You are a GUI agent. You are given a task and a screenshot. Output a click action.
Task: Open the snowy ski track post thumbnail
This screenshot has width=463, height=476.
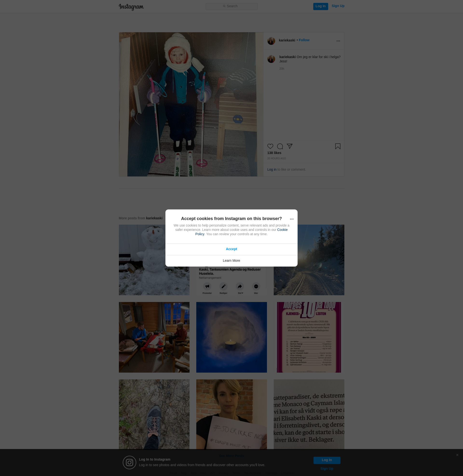(309, 260)
